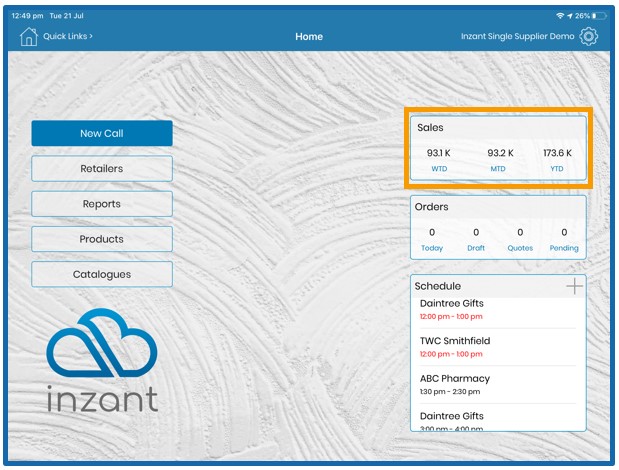Open the Catalogues section

102,274
